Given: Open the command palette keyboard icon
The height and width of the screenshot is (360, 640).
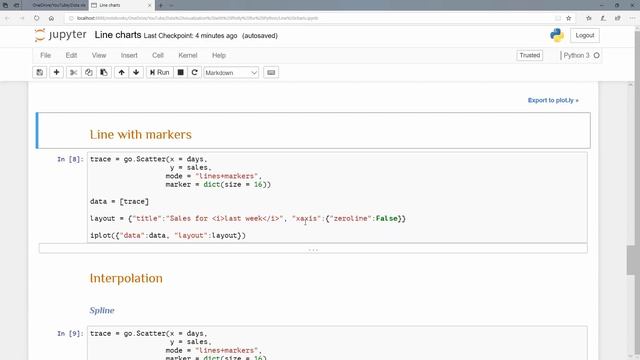Looking at the screenshot, I should click(271, 73).
